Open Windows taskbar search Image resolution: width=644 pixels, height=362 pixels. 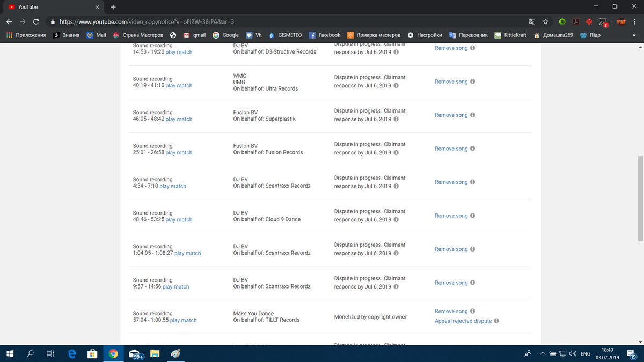[x=30, y=353]
